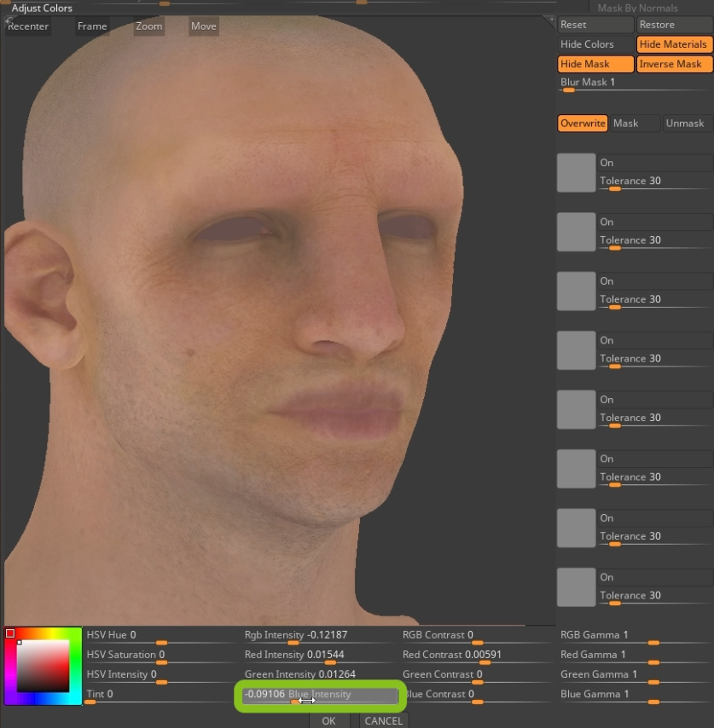Click the RGB Contrast slider

[477, 637]
